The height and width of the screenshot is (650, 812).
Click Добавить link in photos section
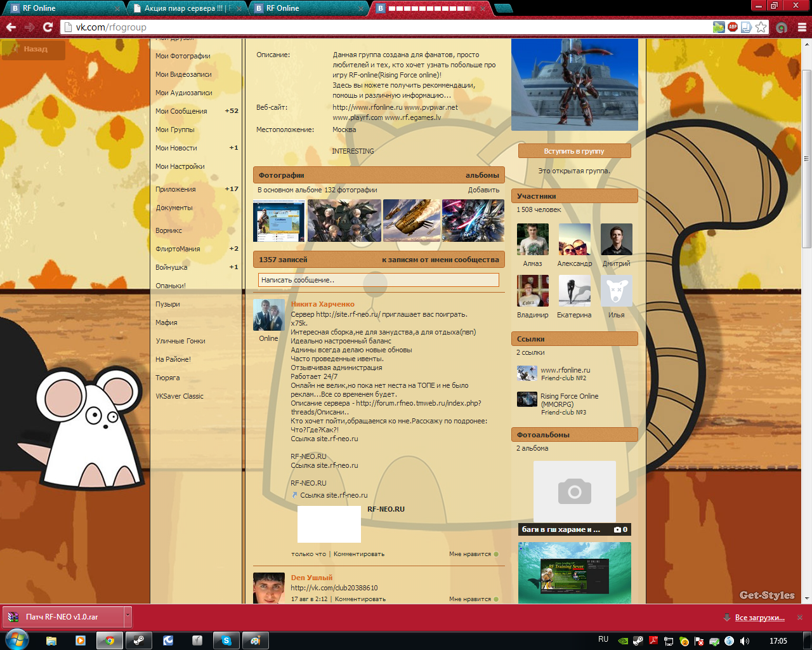[x=483, y=190]
